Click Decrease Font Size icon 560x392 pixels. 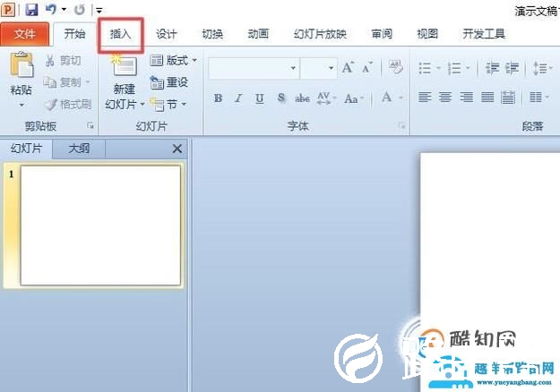coord(367,68)
